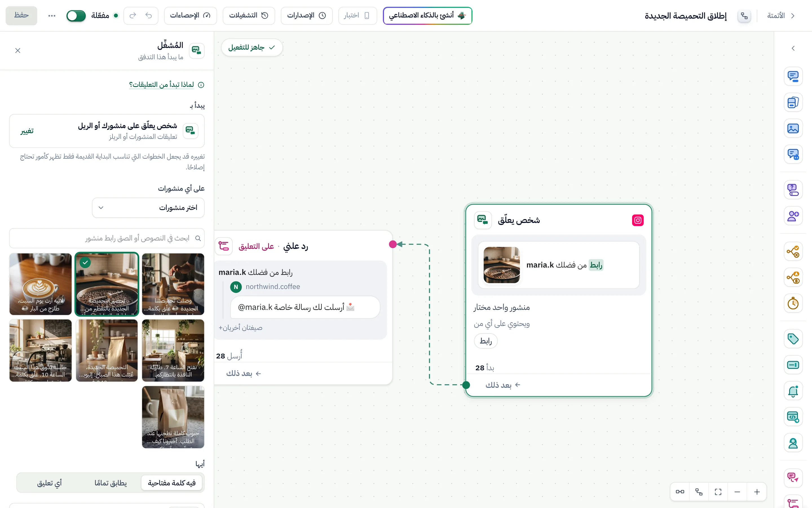This screenshot has width=812, height=508.
Task: Add the tag block from sidebar
Action: (x=793, y=339)
